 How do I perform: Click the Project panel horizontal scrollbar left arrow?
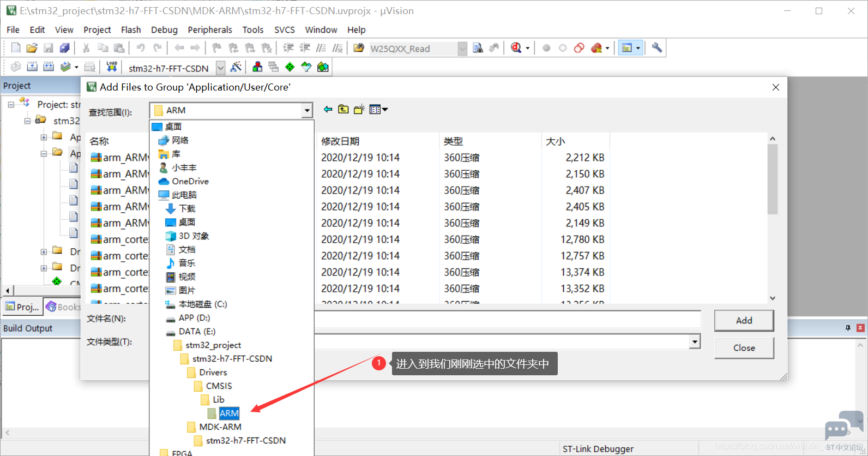tap(8, 291)
